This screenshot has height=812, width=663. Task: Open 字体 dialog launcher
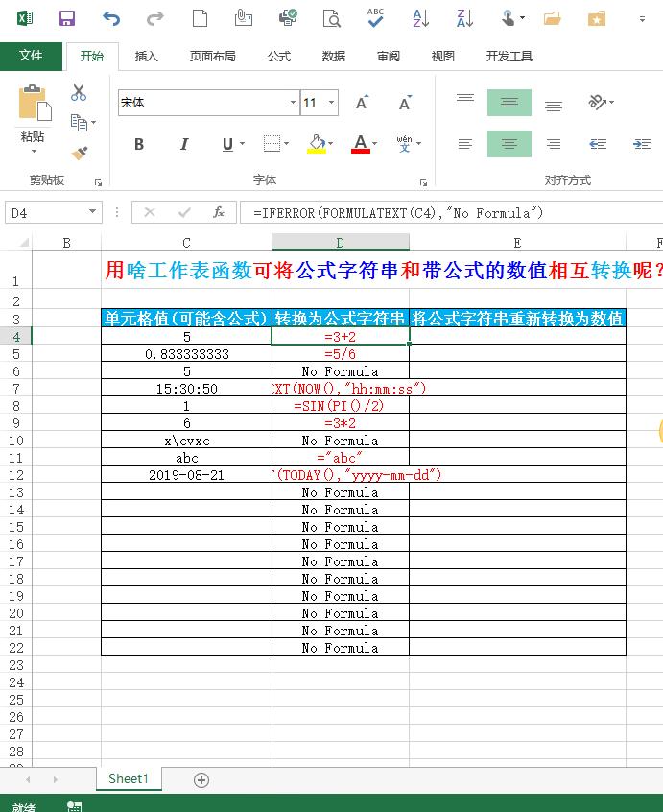[423, 182]
